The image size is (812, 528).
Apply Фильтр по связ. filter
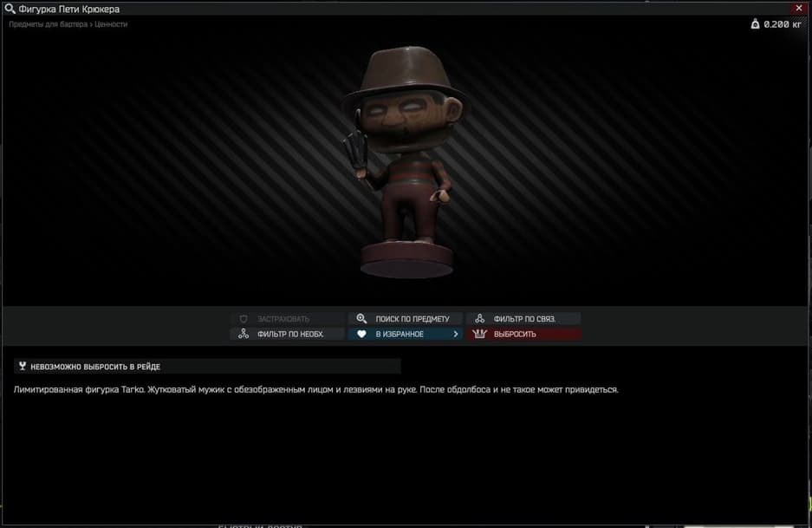pos(523,319)
